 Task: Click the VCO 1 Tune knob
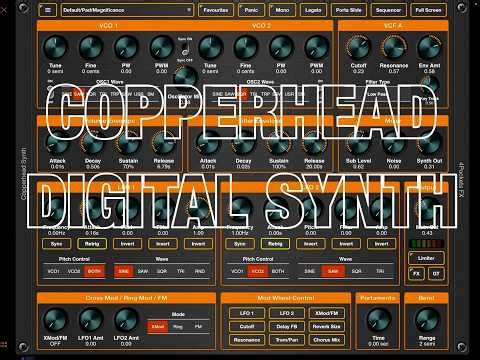tap(55, 48)
